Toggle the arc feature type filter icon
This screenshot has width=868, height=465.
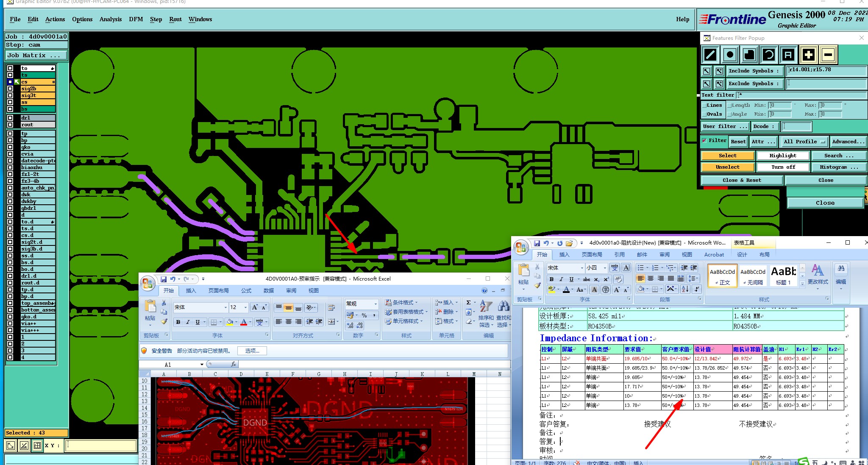768,55
